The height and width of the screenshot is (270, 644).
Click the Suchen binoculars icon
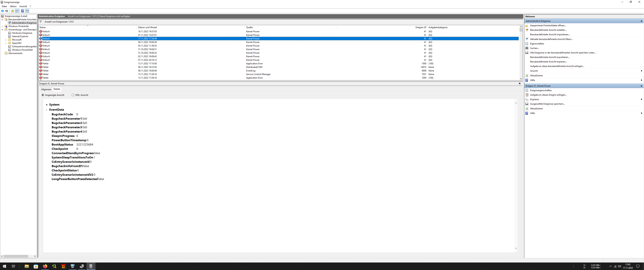[x=527, y=48]
